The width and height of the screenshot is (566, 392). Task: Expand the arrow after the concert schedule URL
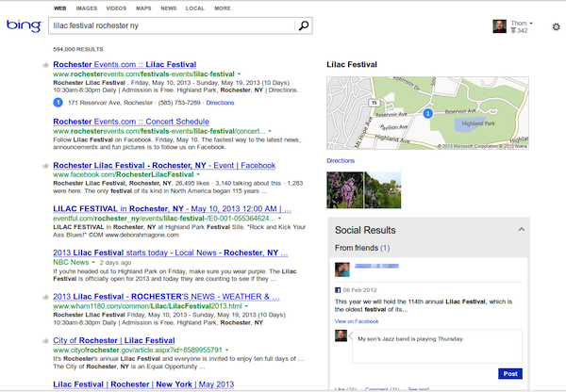[x=270, y=131]
